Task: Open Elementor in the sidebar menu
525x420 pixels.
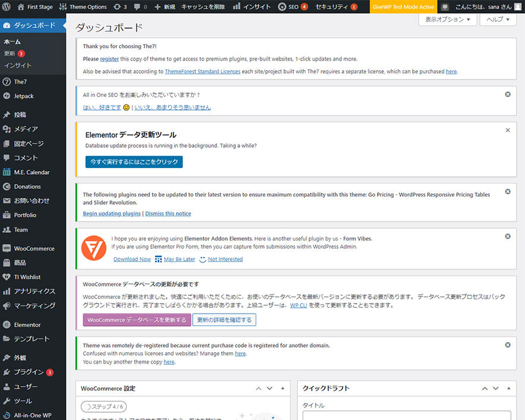Action: pos(27,325)
